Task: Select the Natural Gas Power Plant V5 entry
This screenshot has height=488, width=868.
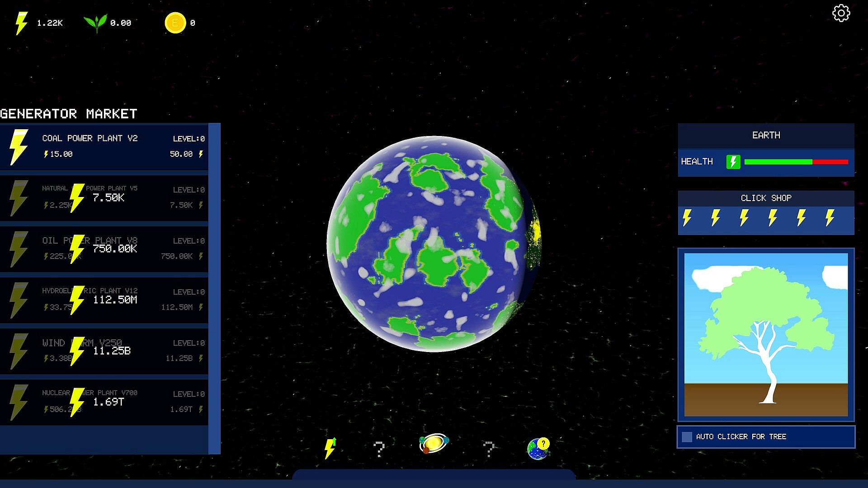Action: click(x=104, y=198)
